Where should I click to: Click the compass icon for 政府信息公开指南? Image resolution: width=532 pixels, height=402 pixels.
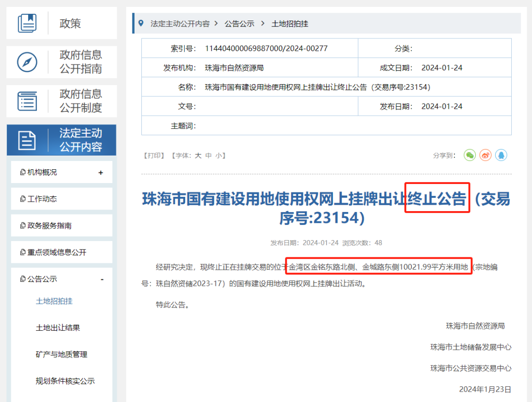[27, 62]
